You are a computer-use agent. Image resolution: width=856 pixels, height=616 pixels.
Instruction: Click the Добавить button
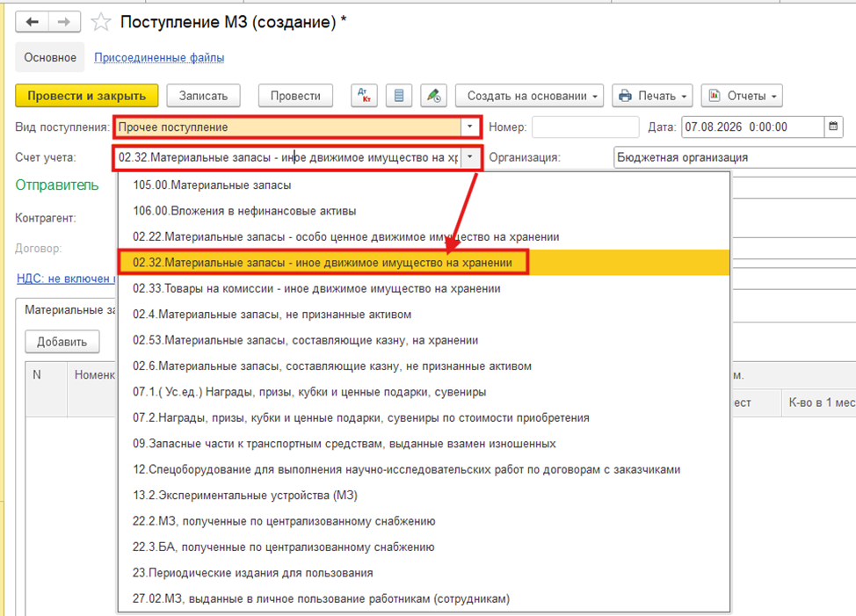point(62,342)
